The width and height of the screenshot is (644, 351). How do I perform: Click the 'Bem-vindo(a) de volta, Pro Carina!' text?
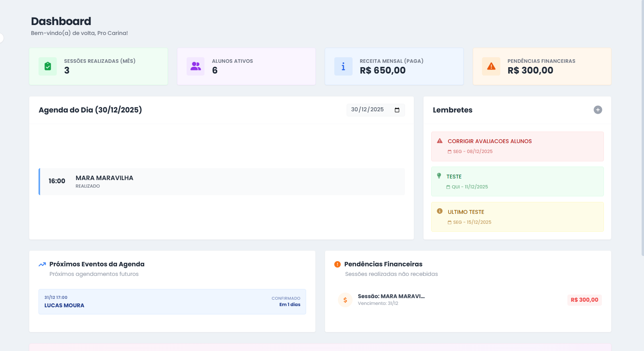click(79, 33)
